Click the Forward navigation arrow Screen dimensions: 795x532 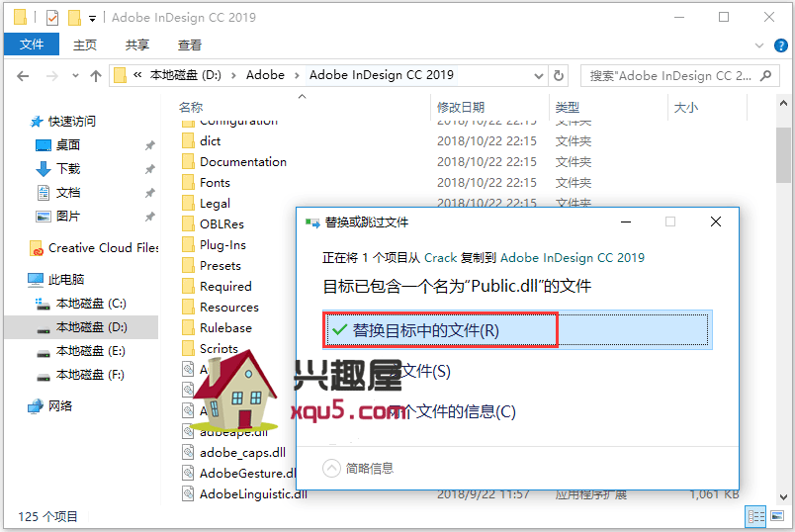(51, 76)
